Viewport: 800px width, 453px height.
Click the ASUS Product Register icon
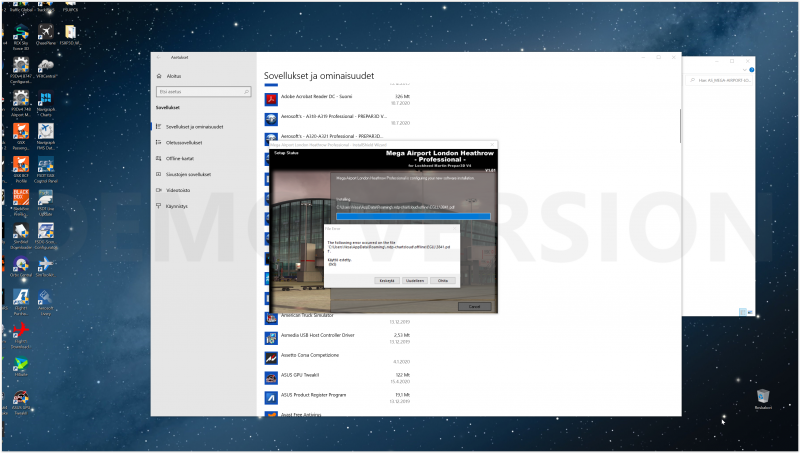tap(271, 397)
